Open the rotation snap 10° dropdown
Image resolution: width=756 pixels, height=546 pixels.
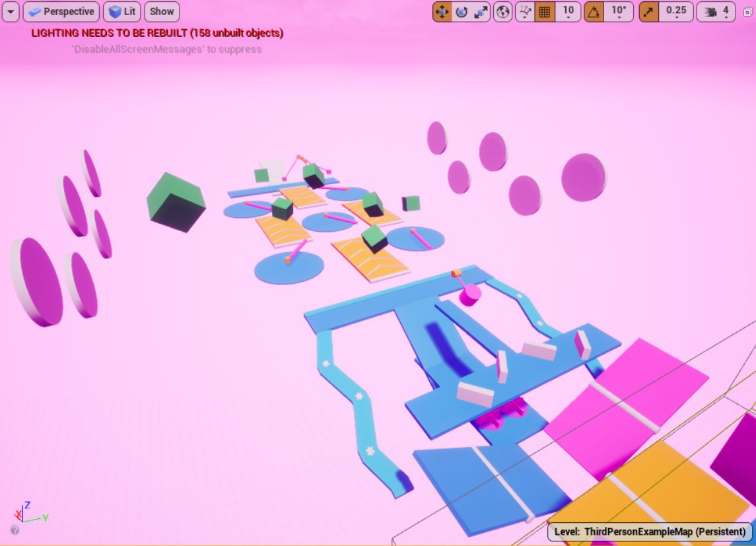tap(619, 12)
